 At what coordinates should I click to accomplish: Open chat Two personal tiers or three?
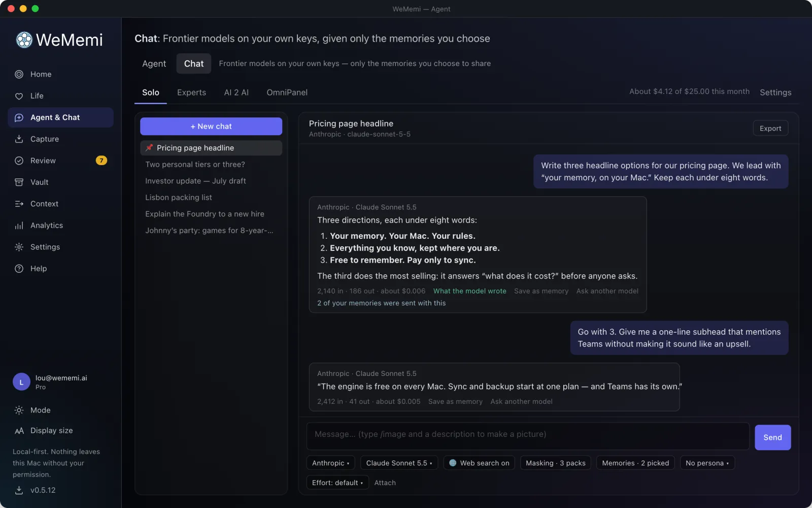tap(211, 165)
